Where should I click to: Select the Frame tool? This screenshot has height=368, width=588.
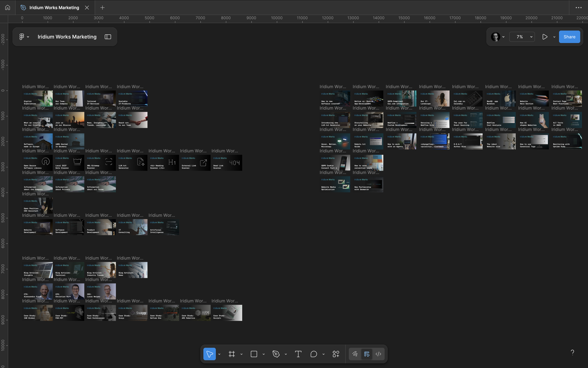[232, 354]
